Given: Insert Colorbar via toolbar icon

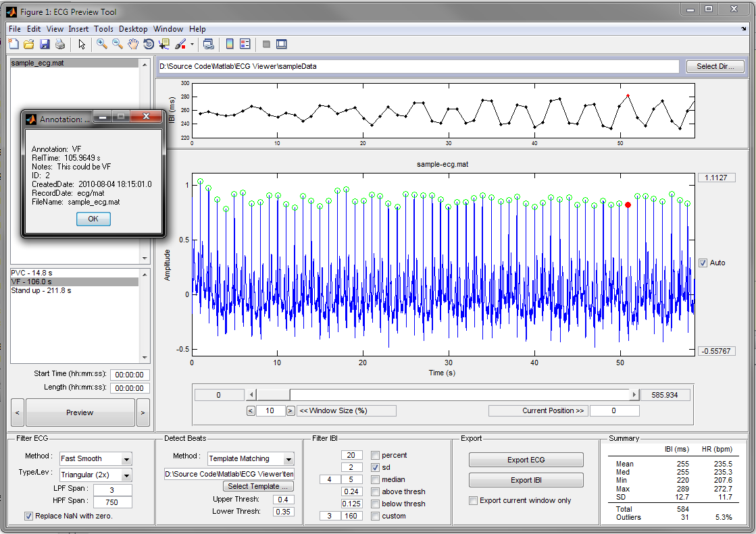Looking at the screenshot, I should (230, 45).
